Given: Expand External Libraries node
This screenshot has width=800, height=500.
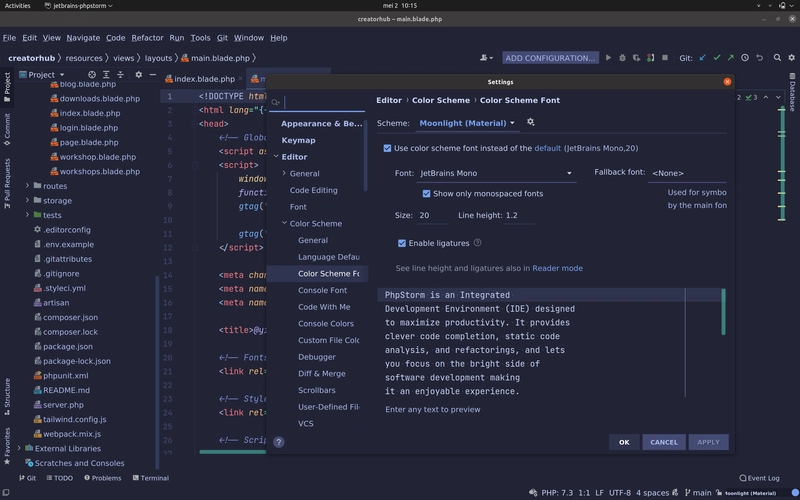Looking at the screenshot, I should click(19, 448).
